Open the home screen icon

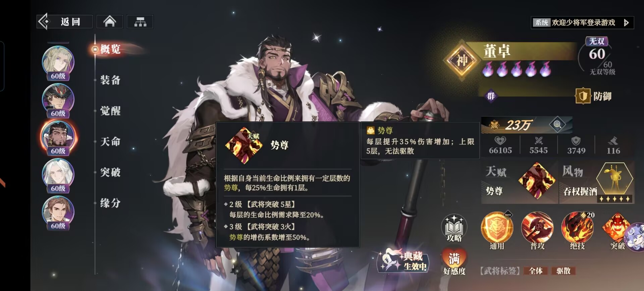tap(110, 21)
